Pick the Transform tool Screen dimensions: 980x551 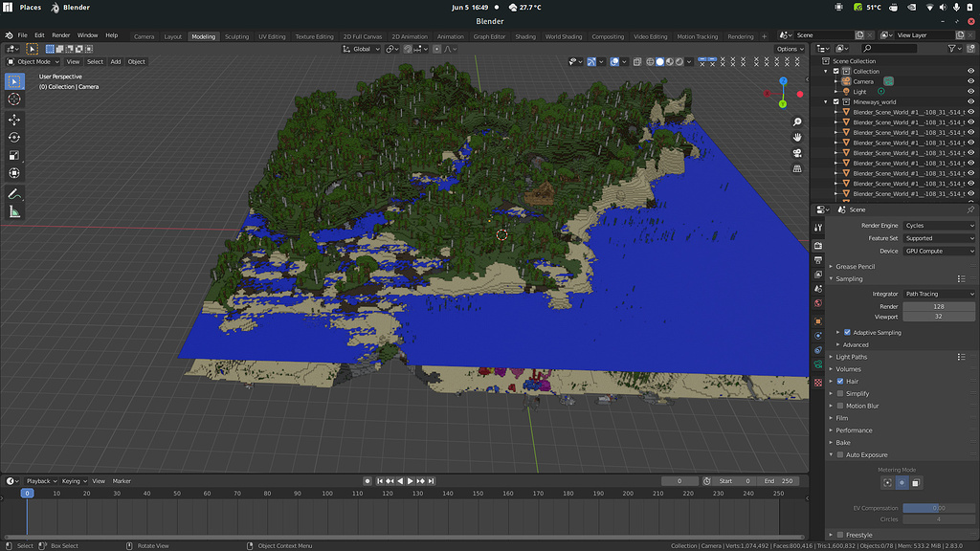pyautogui.click(x=14, y=173)
